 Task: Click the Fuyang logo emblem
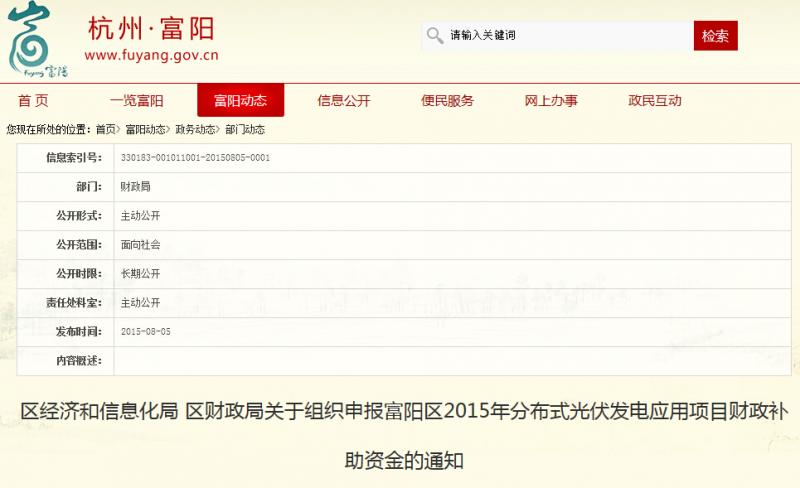[40, 40]
